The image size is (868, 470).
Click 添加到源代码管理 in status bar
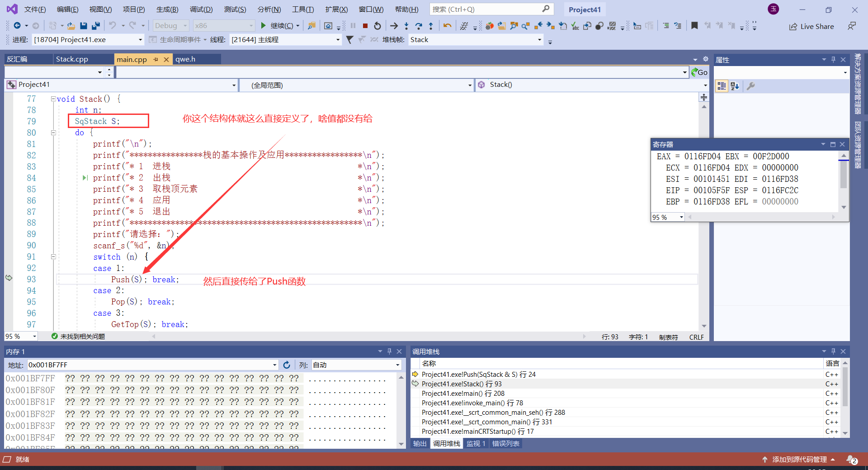point(798,460)
